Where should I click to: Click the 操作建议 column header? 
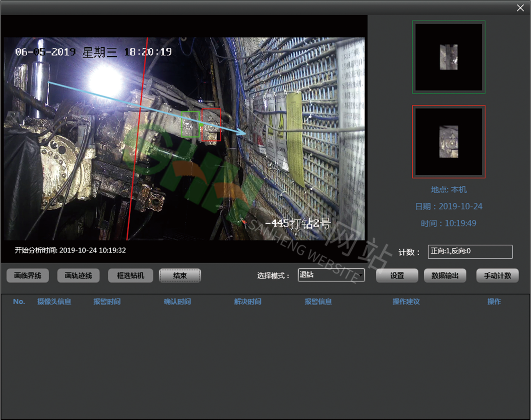click(406, 302)
